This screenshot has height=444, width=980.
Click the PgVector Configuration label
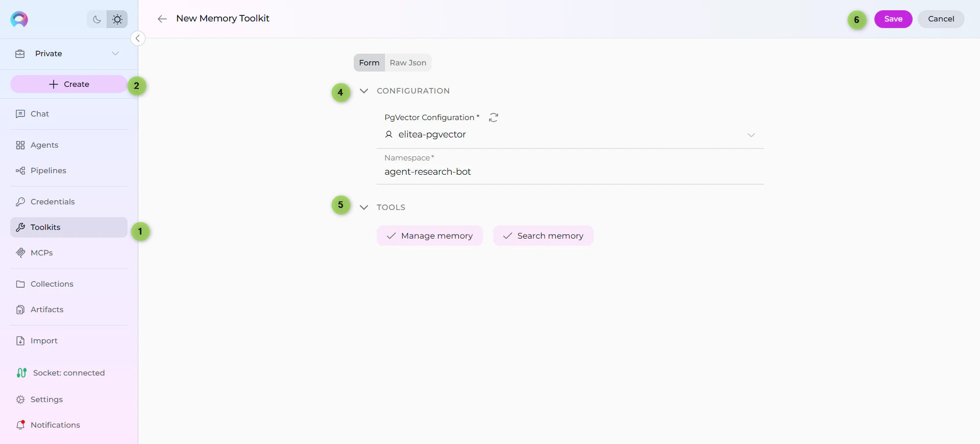click(x=432, y=118)
